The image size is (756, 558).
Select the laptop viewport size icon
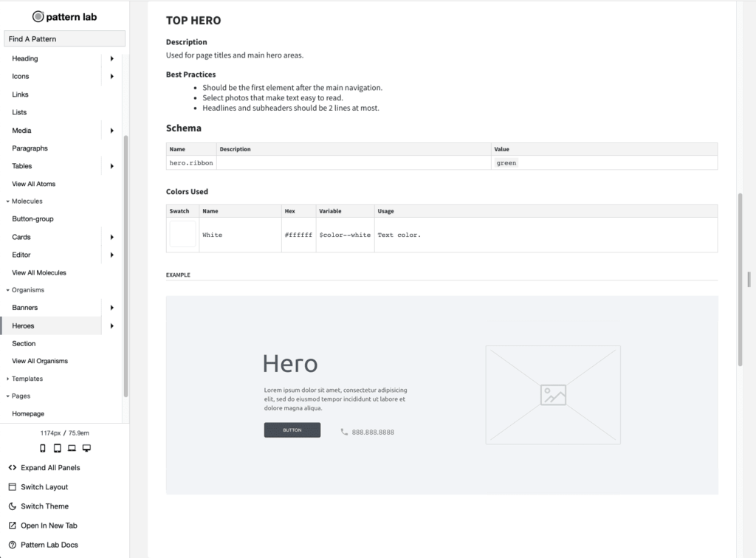click(x=72, y=448)
